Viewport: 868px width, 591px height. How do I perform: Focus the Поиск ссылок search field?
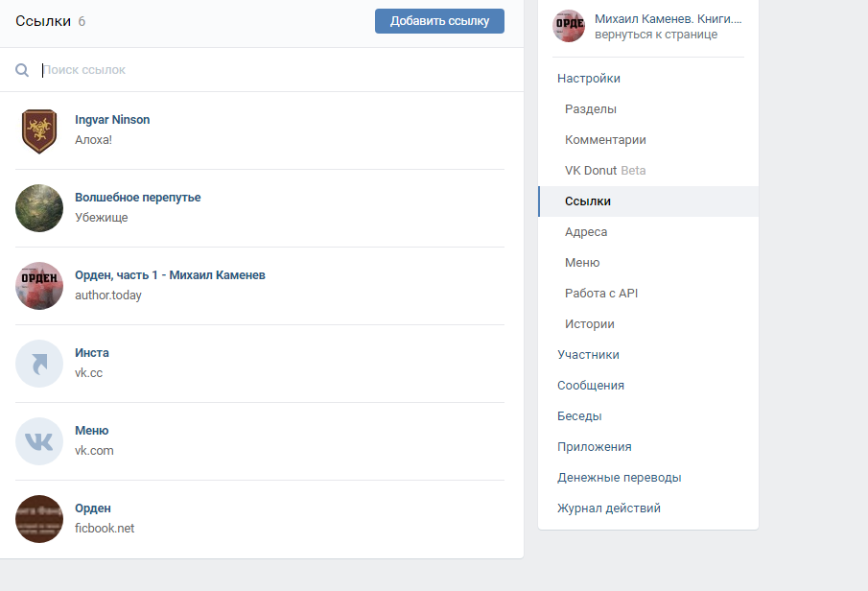[269, 70]
